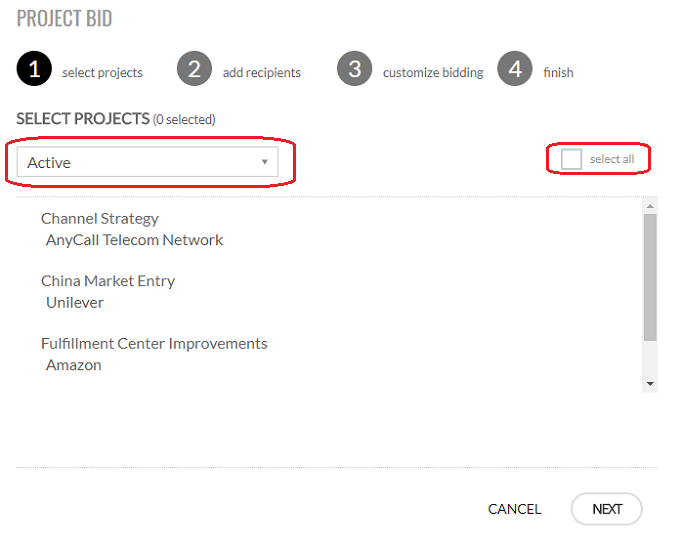Go to the add recipients step
Image resolution: width=681 pixels, height=547 pixels.
[x=261, y=73]
